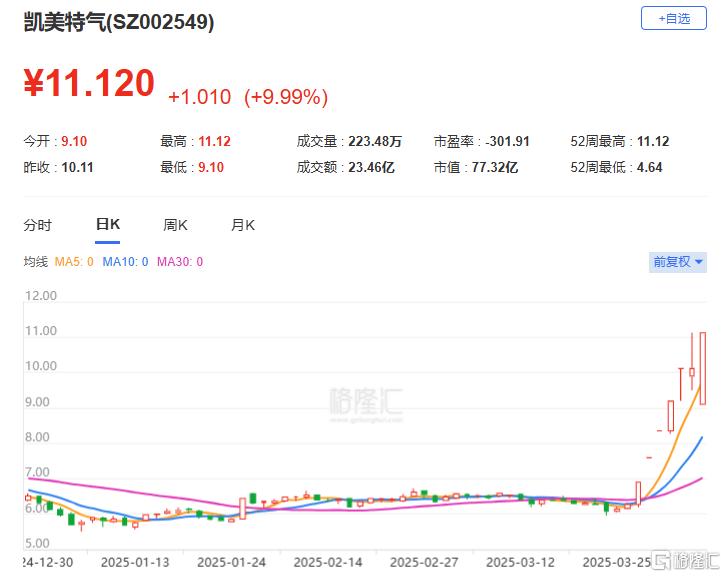Click the price change +1.010

point(200,97)
